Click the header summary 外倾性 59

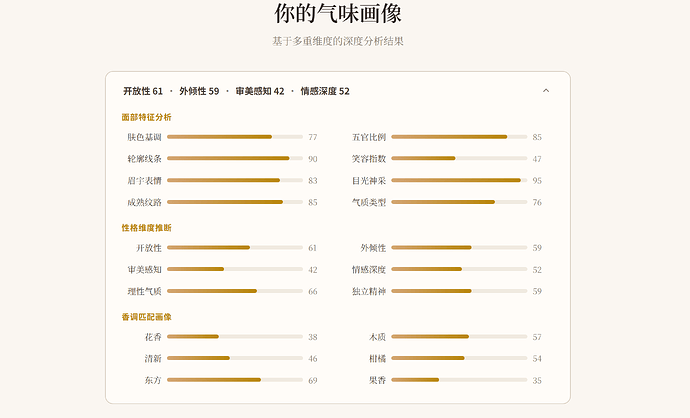tap(199, 91)
